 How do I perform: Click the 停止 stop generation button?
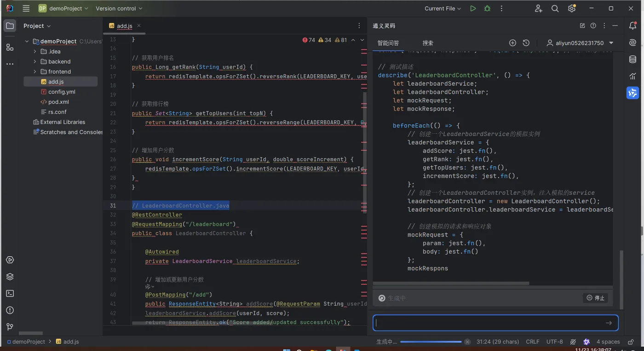[596, 298]
